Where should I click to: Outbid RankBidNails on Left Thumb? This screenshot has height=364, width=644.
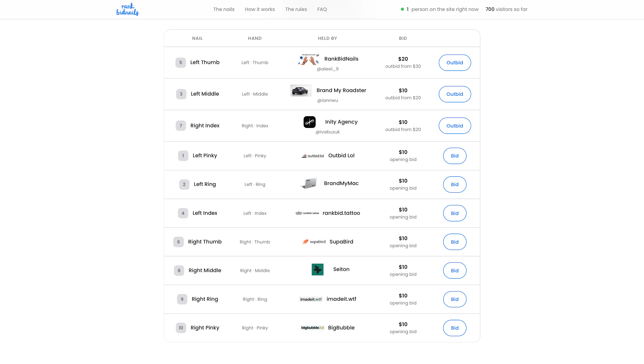click(x=455, y=63)
